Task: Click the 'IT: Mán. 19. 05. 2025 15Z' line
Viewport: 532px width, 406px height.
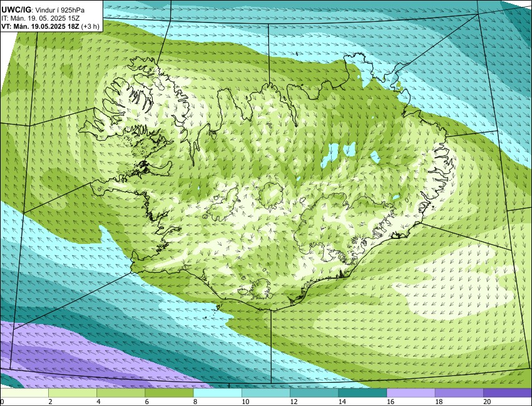Action: 40,18
